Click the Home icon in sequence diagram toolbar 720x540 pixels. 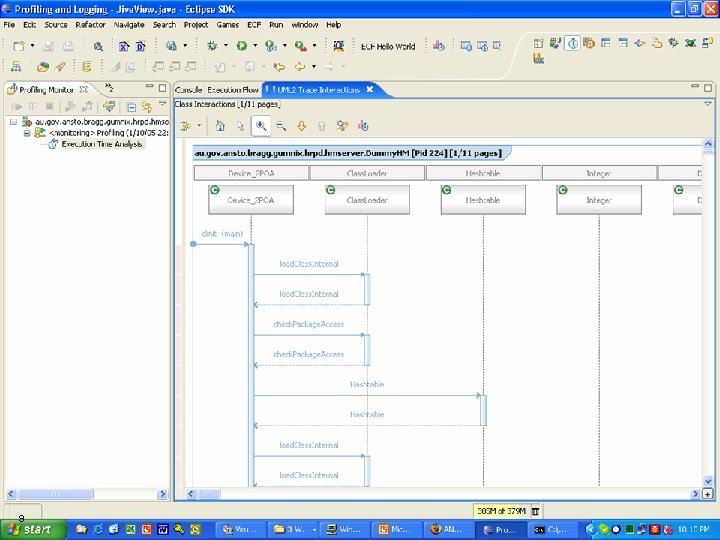(220, 126)
